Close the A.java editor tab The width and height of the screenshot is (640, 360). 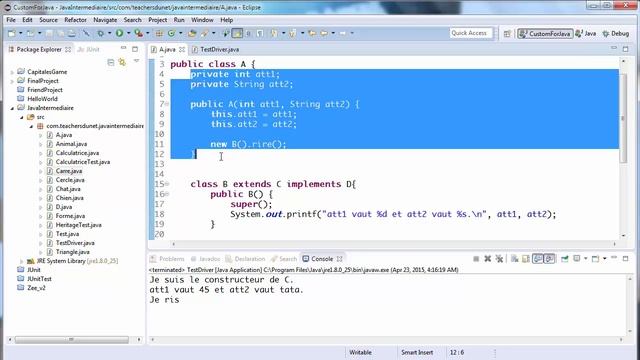click(x=182, y=49)
